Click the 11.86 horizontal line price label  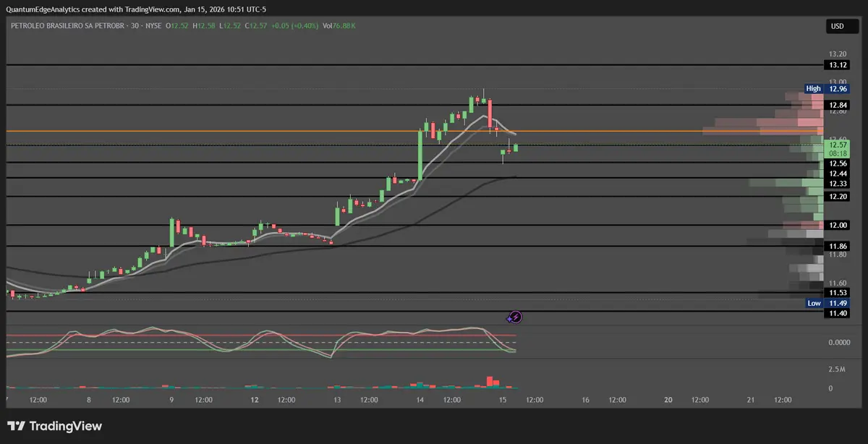838,246
